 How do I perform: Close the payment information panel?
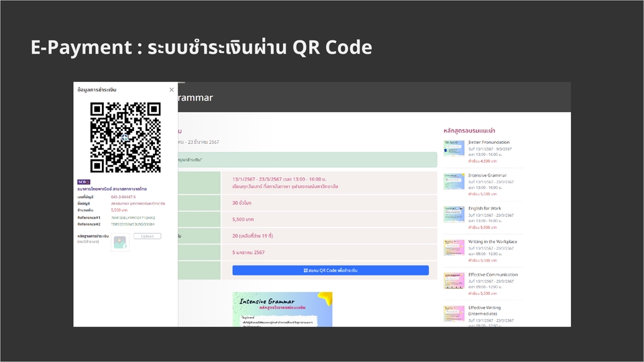172,90
